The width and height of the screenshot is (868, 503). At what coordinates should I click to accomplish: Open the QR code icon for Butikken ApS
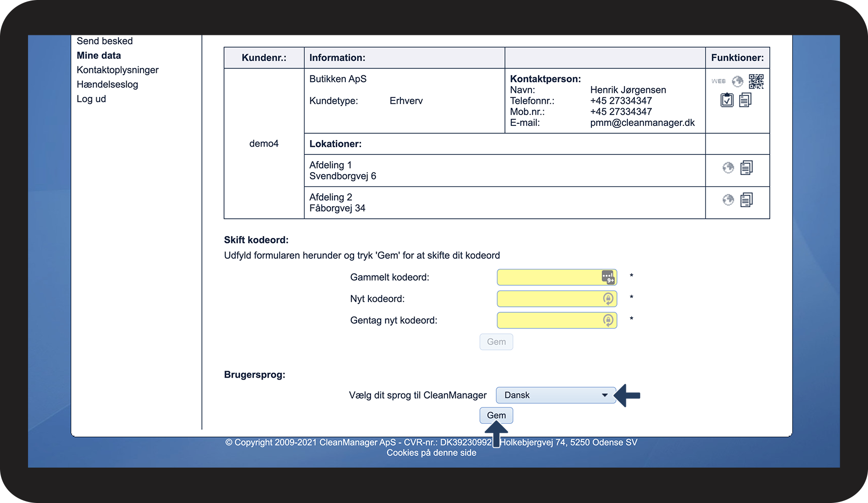coord(756,81)
